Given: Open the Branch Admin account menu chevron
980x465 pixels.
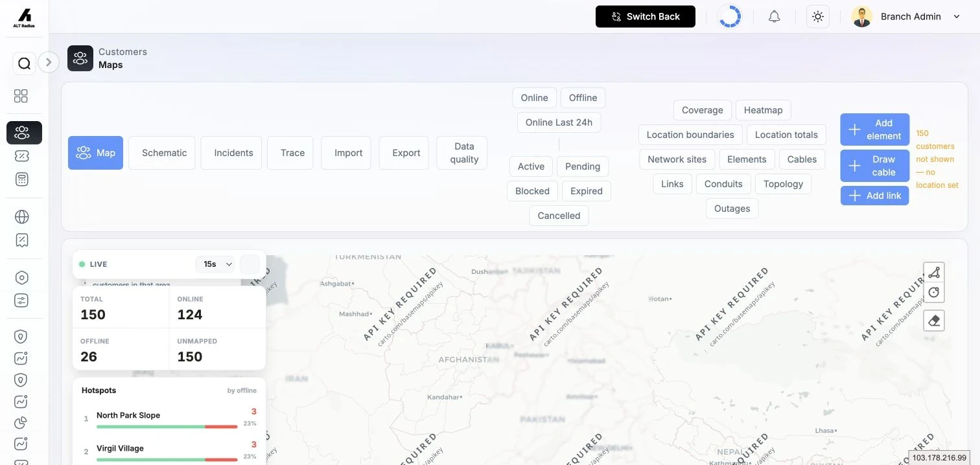Looking at the screenshot, I should 957,17.
